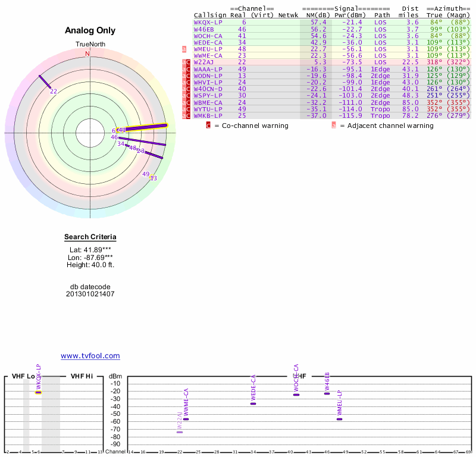Click the red N north marker on radar

coord(87,54)
